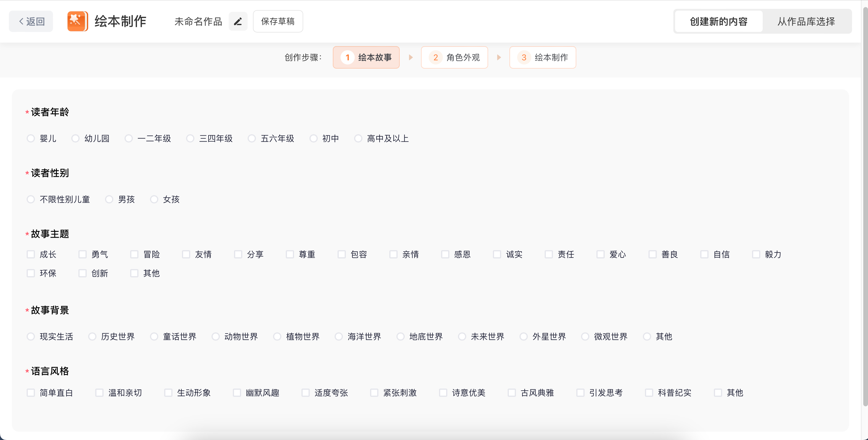The width and height of the screenshot is (868, 440).
Task: Tick the 友情 theme checkbox
Action: [186, 254]
